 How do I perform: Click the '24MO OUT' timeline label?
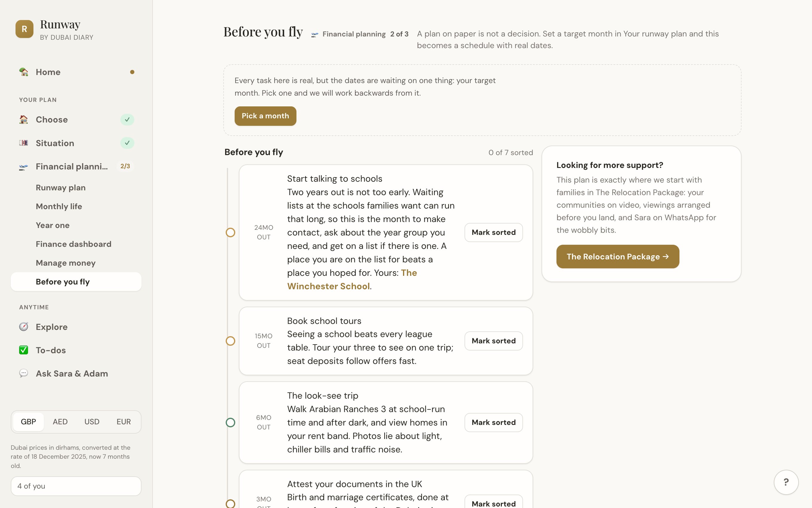coord(263,232)
